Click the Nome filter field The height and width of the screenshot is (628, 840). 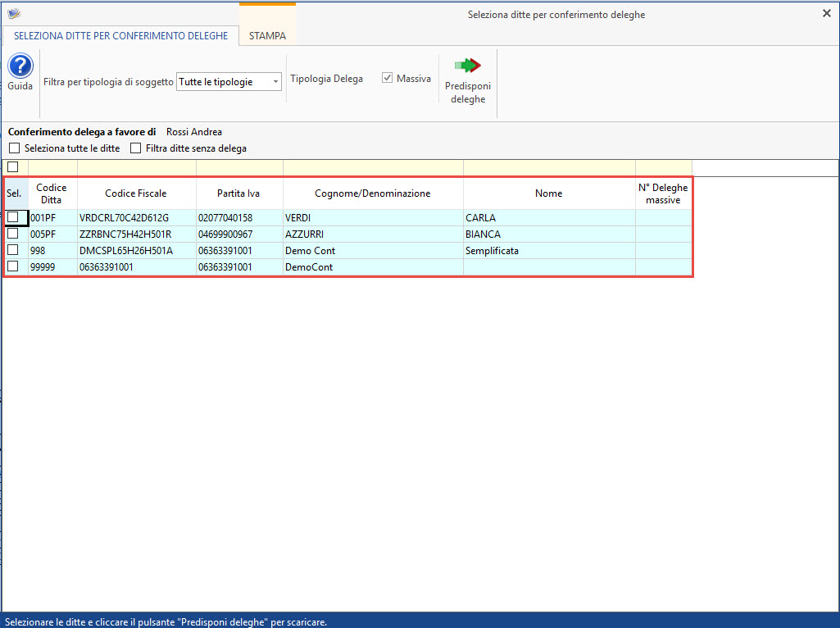tap(549, 167)
